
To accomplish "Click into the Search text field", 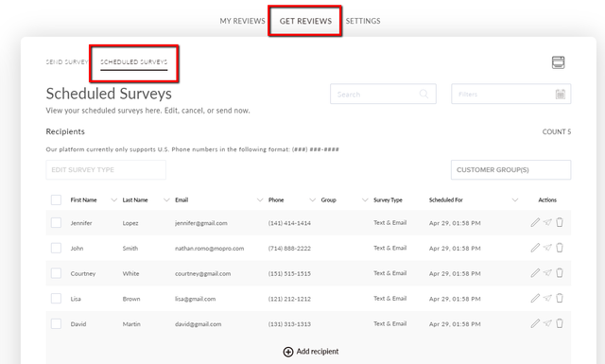I will tap(383, 94).
